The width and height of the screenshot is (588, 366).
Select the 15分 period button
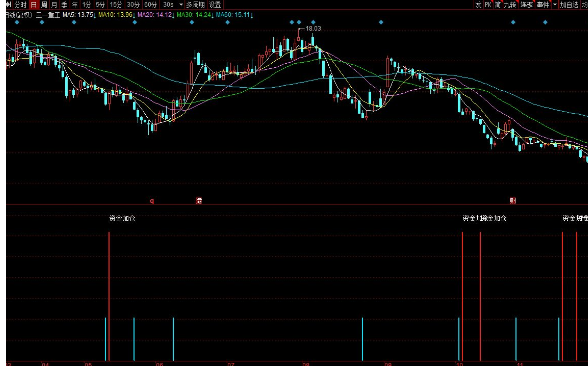(x=116, y=4)
